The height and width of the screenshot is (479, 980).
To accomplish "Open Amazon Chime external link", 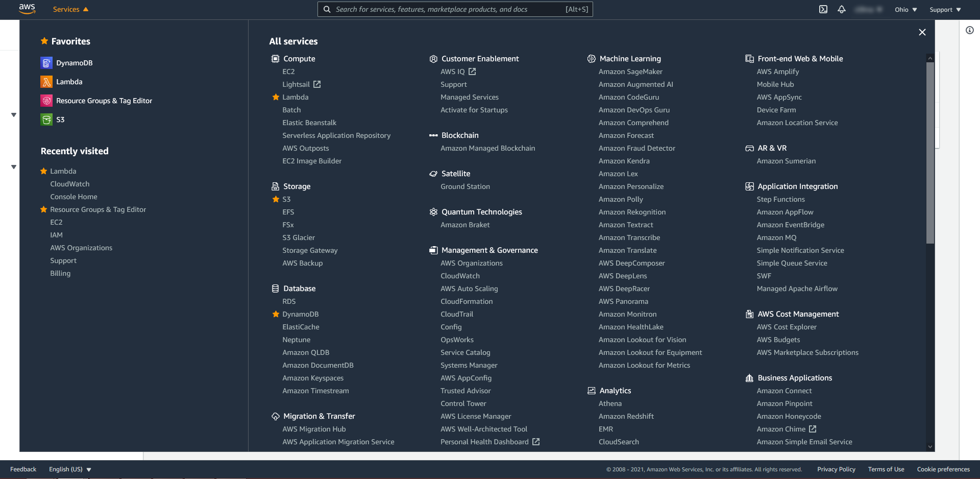I will [x=787, y=429].
